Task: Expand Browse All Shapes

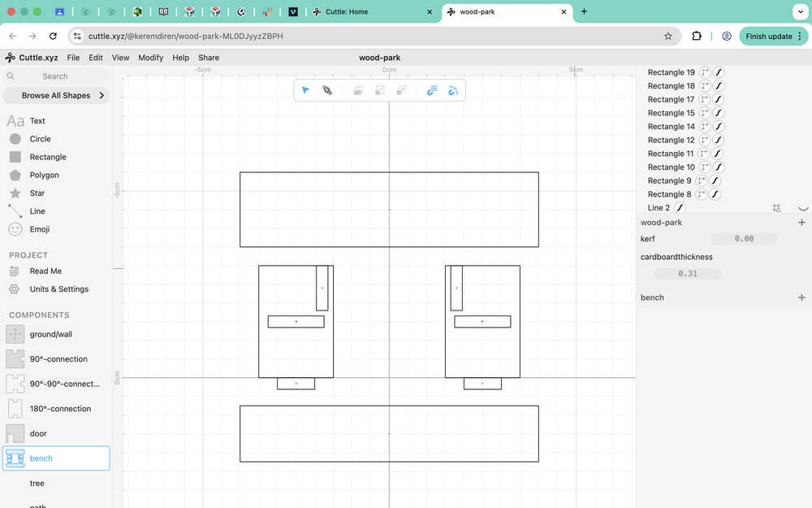Action: click(56, 95)
